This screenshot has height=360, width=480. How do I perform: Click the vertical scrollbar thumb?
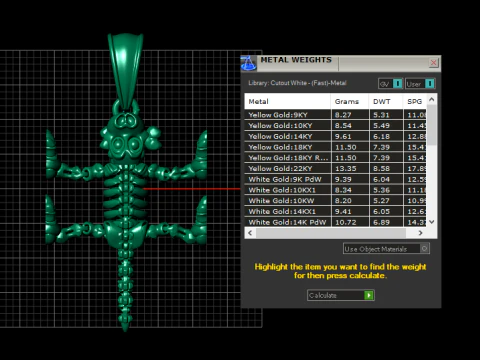[x=432, y=125]
